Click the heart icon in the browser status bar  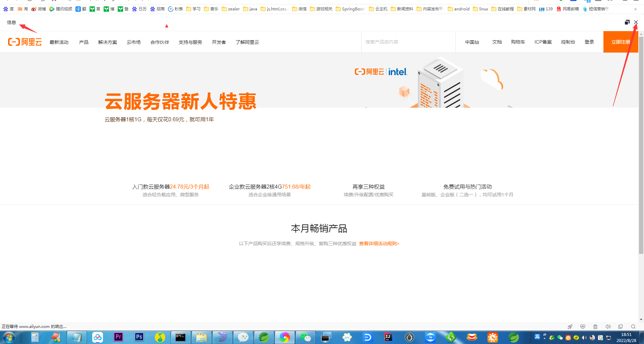point(583,327)
